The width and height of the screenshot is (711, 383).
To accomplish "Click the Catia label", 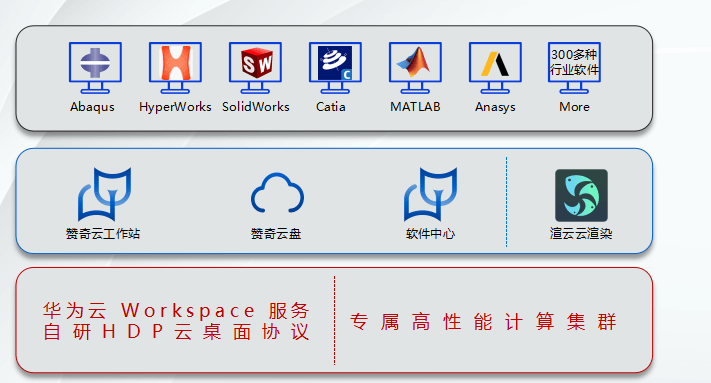I will tap(331, 107).
